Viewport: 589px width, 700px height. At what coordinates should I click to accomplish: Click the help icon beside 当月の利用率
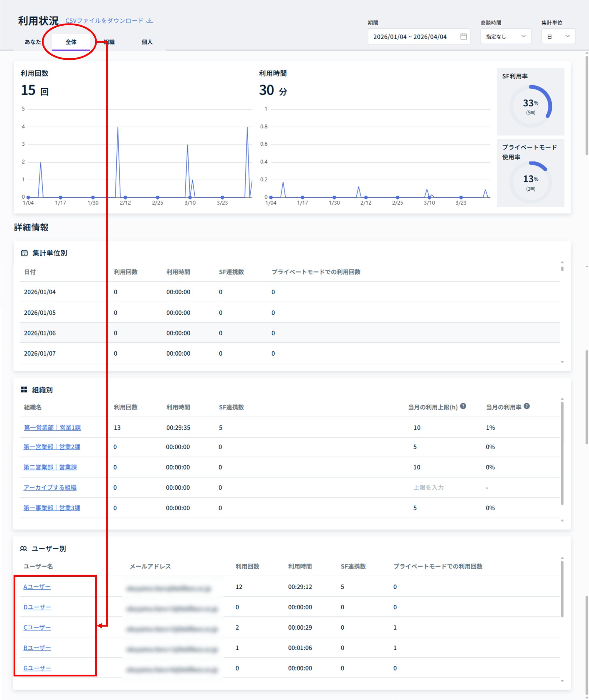[x=527, y=406]
